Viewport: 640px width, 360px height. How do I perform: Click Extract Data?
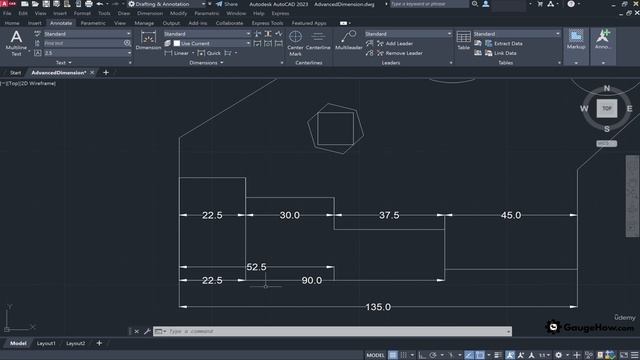[x=504, y=43]
